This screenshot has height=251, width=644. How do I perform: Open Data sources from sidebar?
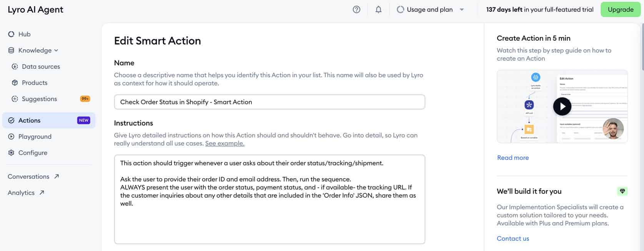click(41, 67)
